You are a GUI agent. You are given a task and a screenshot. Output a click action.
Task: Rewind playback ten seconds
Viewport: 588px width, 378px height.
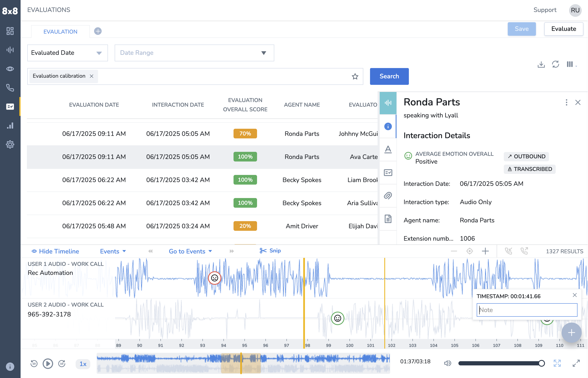(34, 364)
